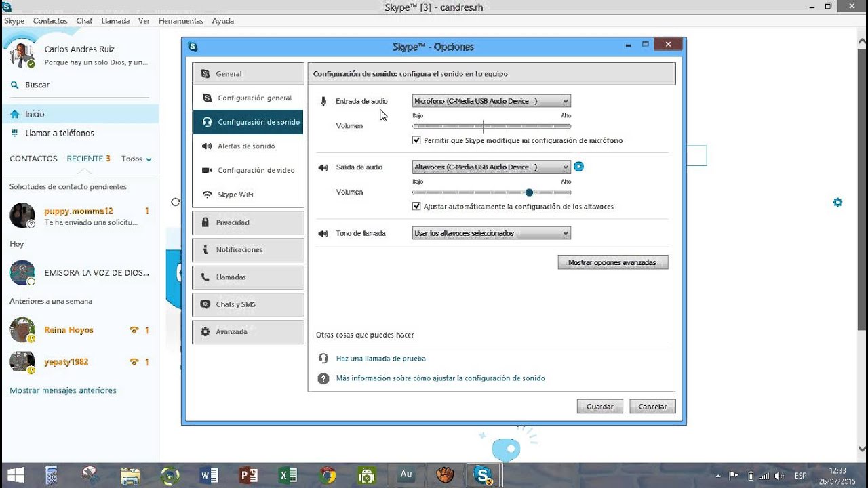868x488 pixels.
Task: Show hidden system tray icons arrow
Action: pos(717,475)
